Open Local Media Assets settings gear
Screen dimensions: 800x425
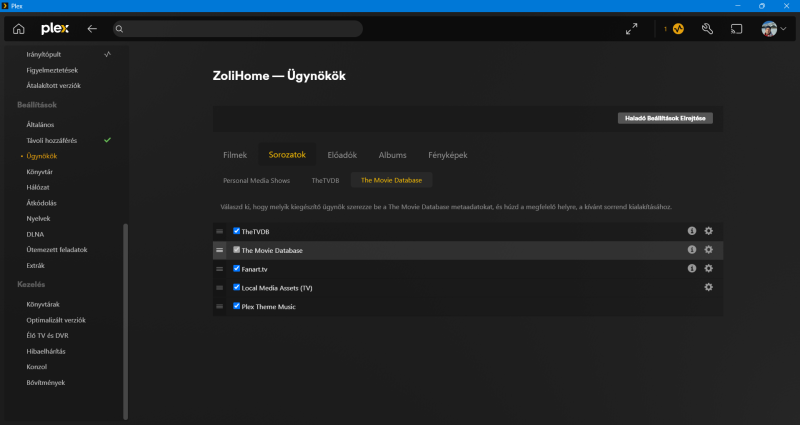[x=709, y=287]
